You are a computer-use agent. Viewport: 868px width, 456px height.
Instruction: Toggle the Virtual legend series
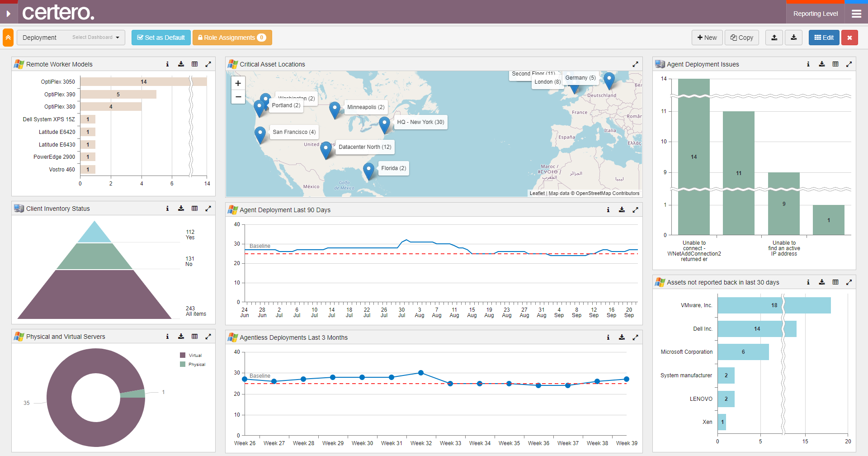coord(191,356)
